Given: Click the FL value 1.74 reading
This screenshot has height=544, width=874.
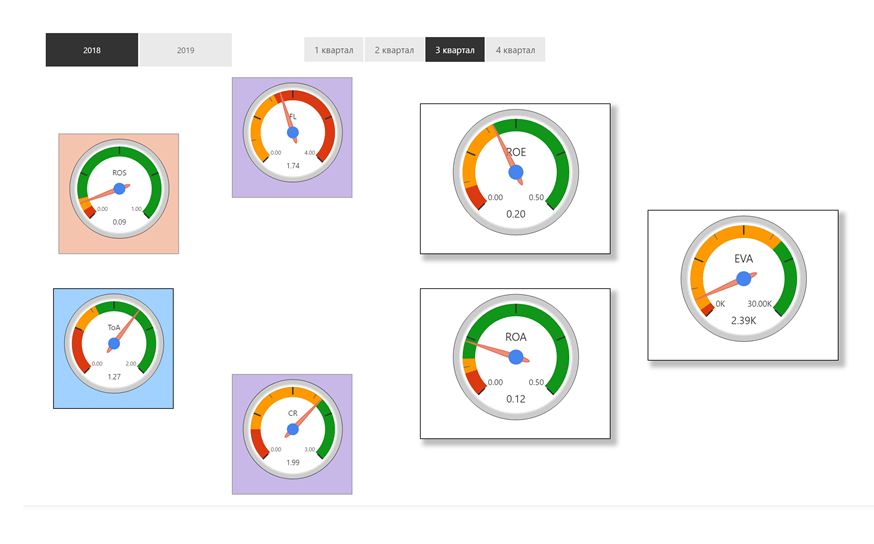Looking at the screenshot, I should click(x=293, y=166).
